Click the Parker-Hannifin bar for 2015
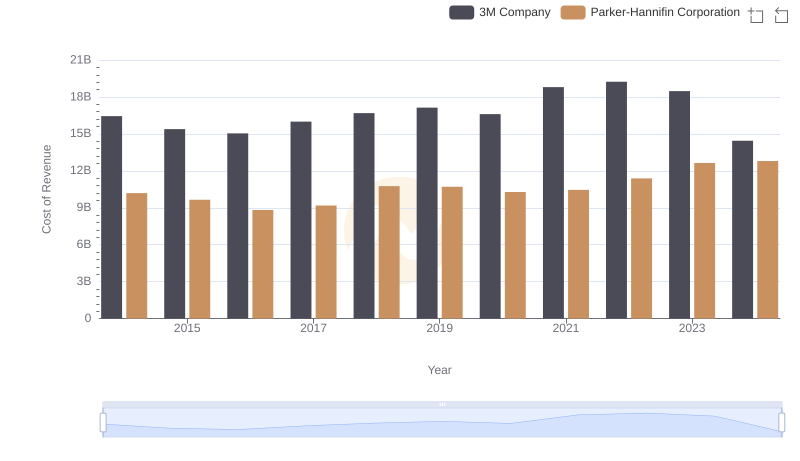 click(199, 259)
